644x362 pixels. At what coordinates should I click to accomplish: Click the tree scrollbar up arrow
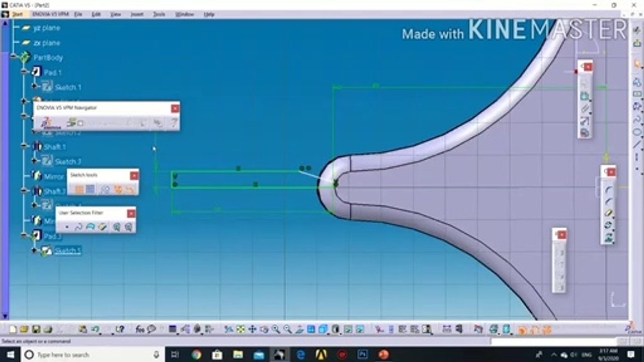(x=6, y=24)
